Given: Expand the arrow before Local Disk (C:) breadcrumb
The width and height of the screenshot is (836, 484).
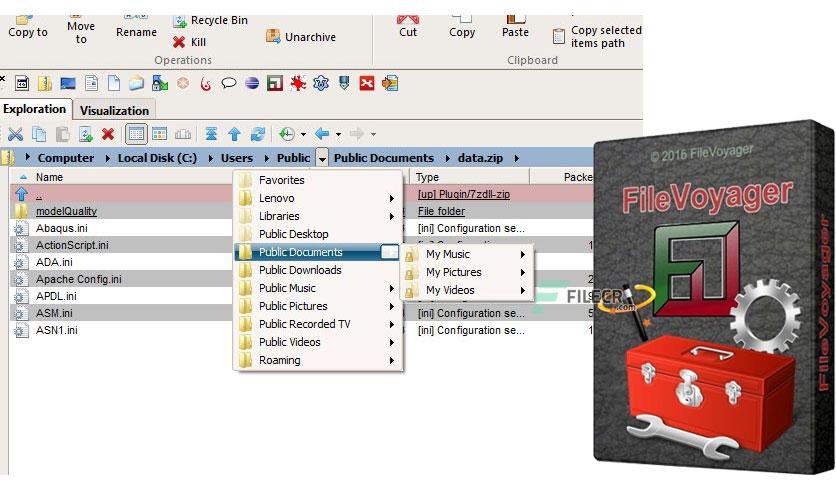Looking at the screenshot, I should (107, 158).
